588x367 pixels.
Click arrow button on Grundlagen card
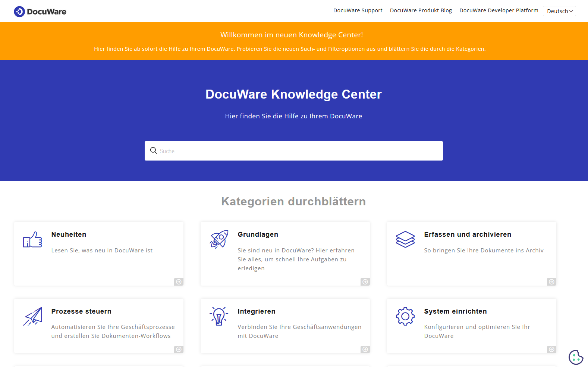[x=365, y=282]
